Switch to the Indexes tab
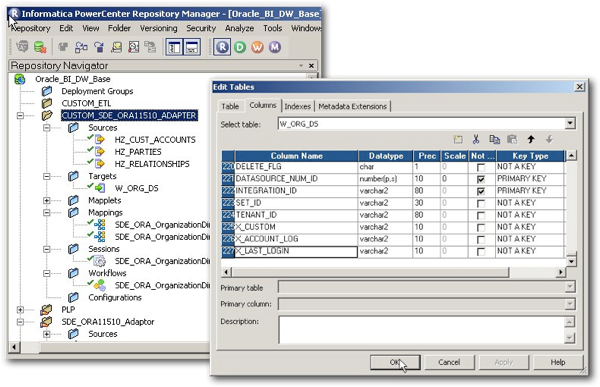 pos(297,106)
